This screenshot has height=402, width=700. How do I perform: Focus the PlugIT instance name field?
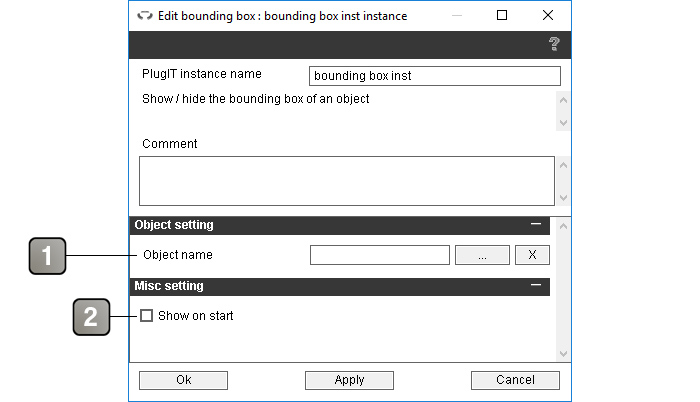click(x=435, y=76)
